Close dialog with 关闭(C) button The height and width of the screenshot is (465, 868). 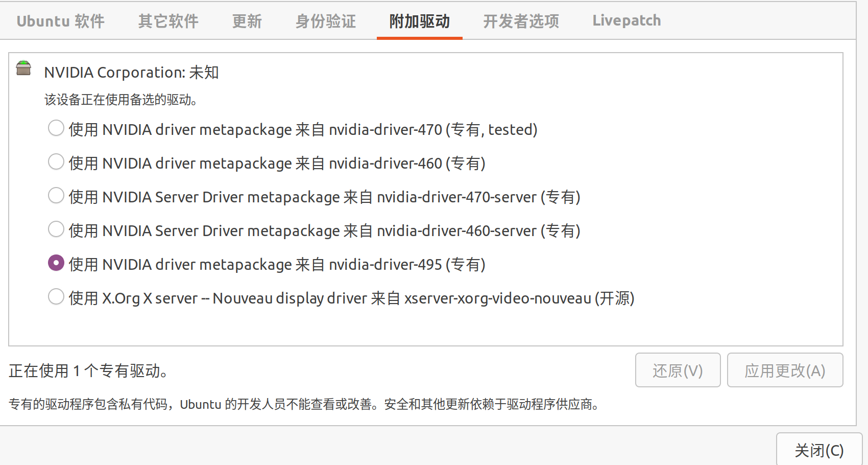click(819, 450)
